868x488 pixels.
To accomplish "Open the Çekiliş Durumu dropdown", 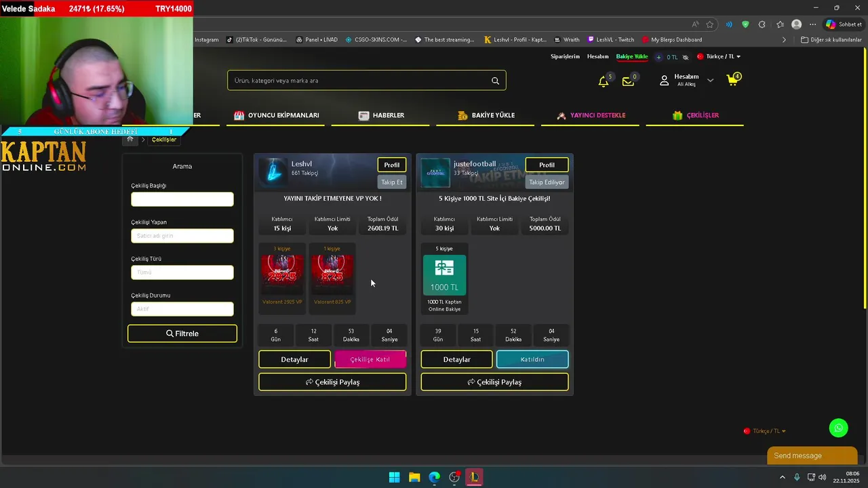I will point(182,309).
